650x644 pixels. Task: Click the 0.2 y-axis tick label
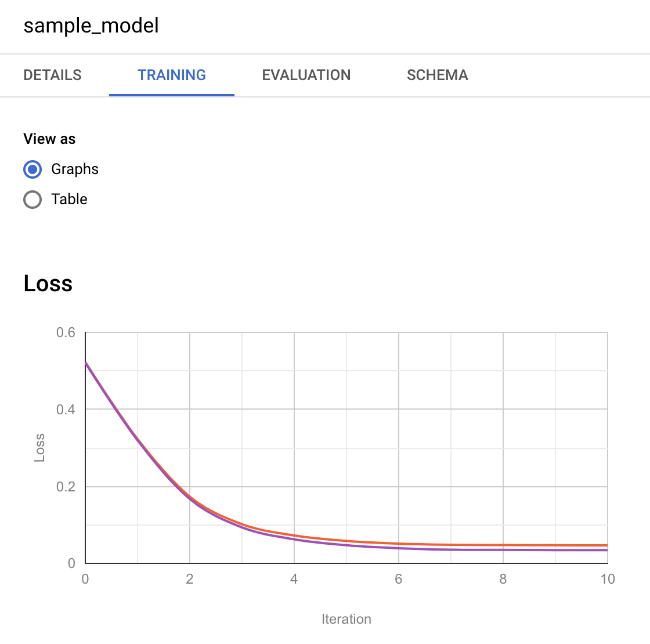pyautogui.click(x=66, y=487)
